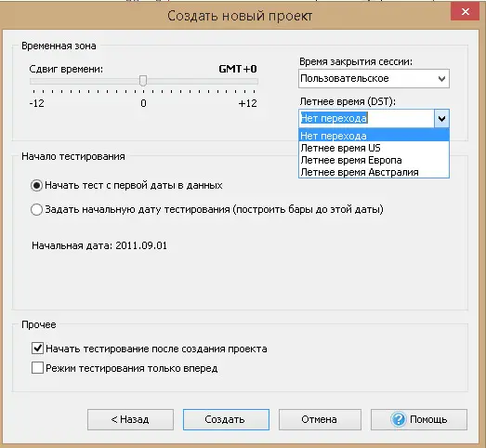The width and height of the screenshot is (486, 448).
Task: Click the GMT+0 value label
Action: point(238,69)
